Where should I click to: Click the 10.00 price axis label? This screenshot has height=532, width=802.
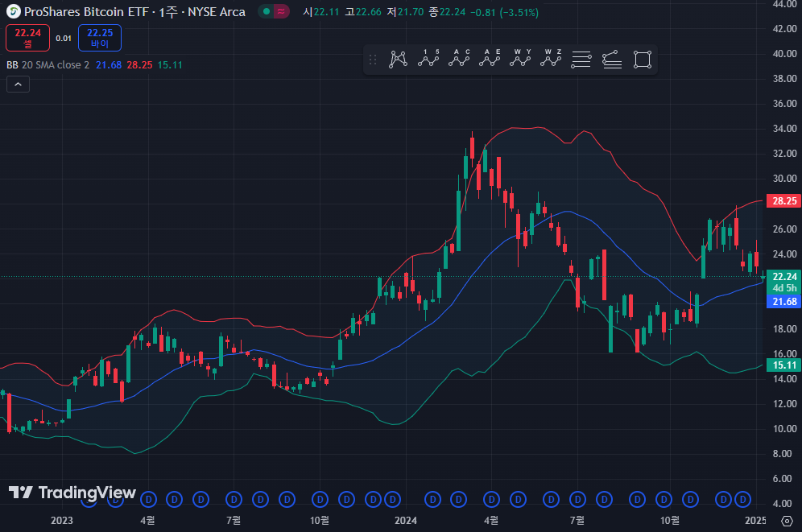[x=784, y=429]
